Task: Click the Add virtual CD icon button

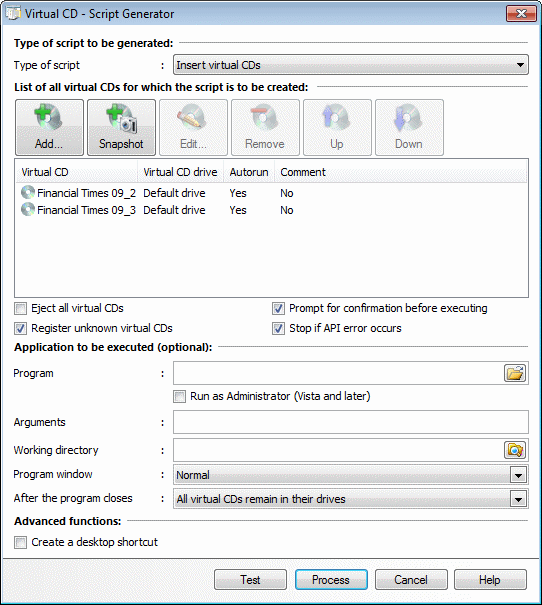Action: (x=49, y=127)
